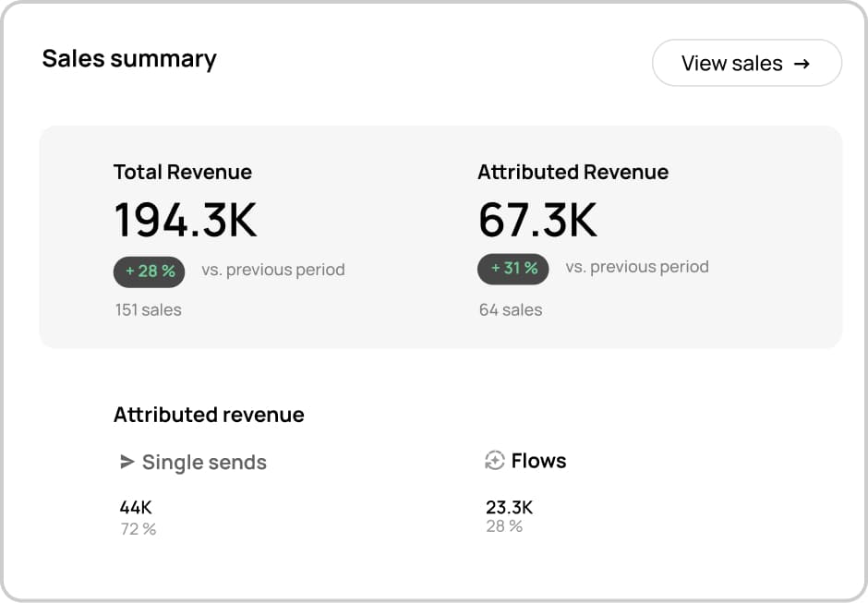
Task: Select the Sales summary heading
Action: coord(129,59)
